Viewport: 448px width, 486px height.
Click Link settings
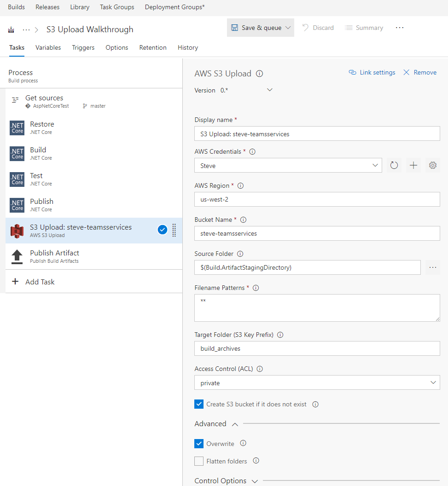point(372,73)
